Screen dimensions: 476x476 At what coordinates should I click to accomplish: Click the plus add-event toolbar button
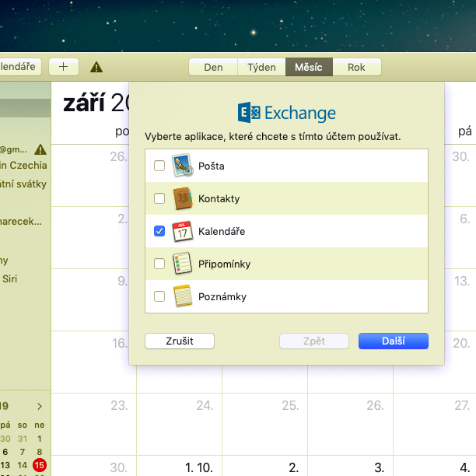coord(64,67)
